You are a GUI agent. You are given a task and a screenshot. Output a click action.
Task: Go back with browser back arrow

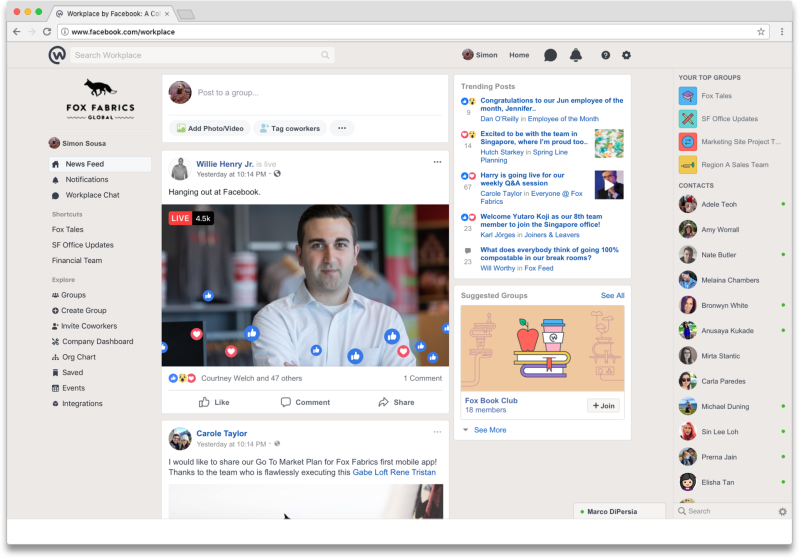17,32
